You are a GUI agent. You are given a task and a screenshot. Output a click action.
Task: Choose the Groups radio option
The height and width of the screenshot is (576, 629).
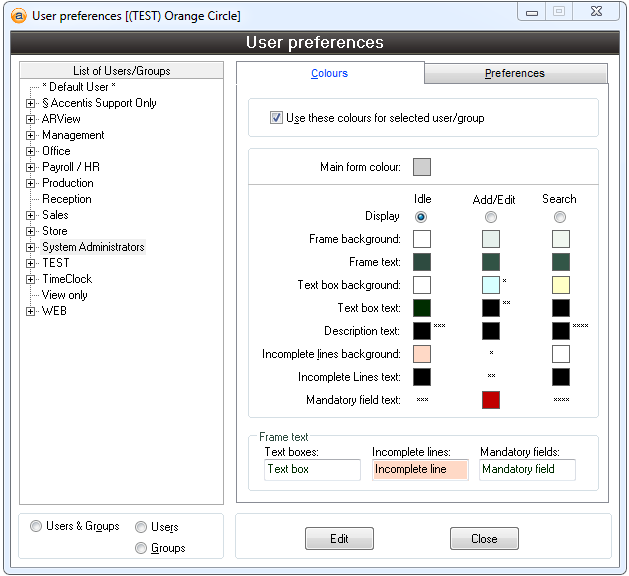tap(141, 548)
